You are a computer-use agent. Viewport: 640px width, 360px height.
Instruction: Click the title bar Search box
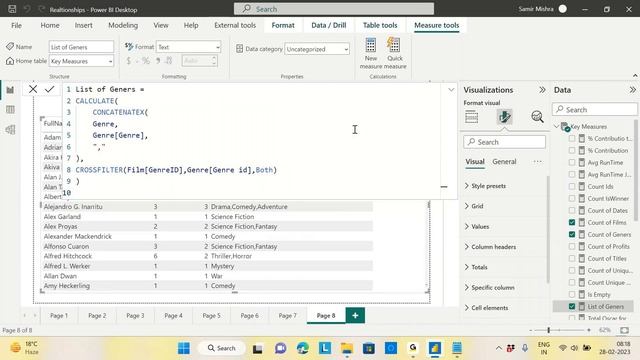point(334,9)
